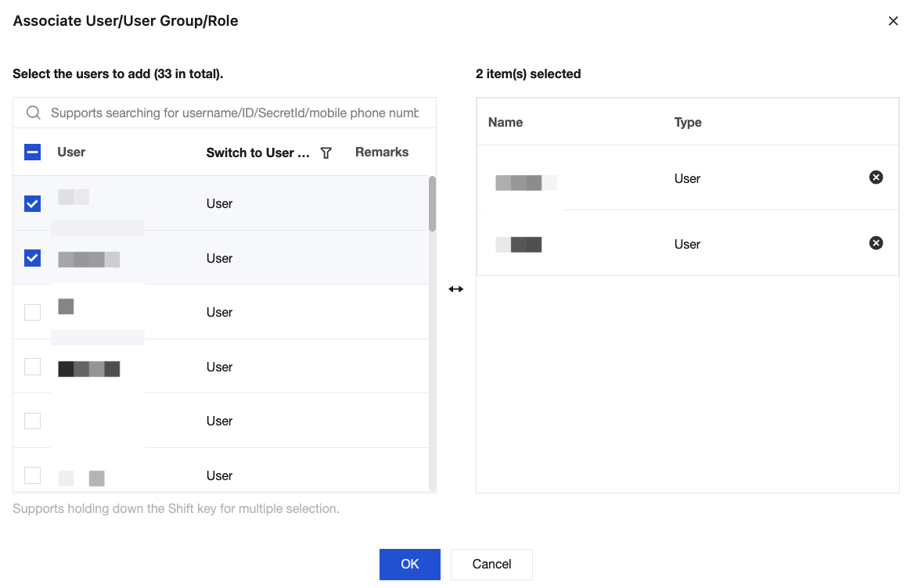
Task: Remove the second selected user item
Action: point(876,243)
